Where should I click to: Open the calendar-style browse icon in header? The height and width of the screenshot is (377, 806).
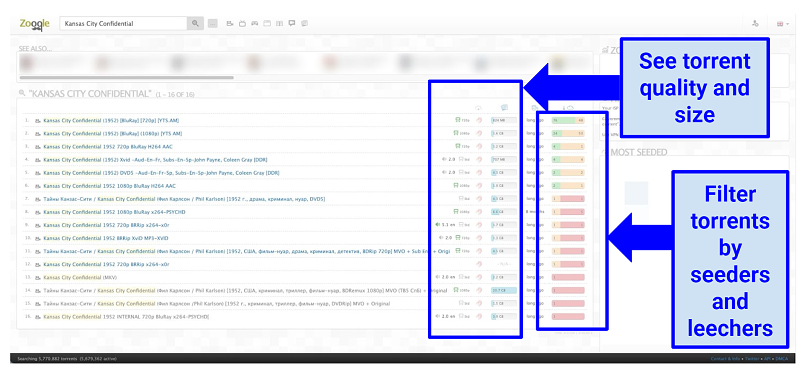click(267, 23)
